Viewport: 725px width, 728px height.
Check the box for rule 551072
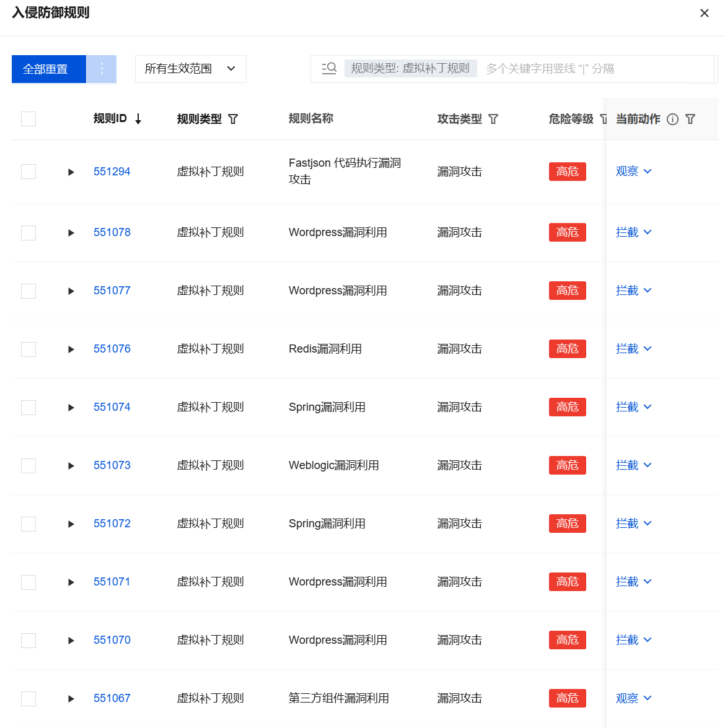[x=29, y=524]
